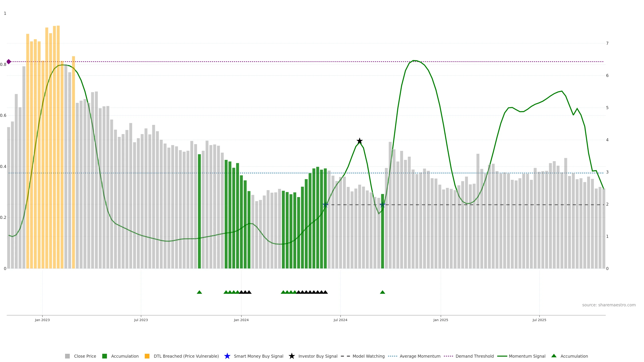
Task: Click the purple Demand Threshold diamond marker
Action: point(9,62)
